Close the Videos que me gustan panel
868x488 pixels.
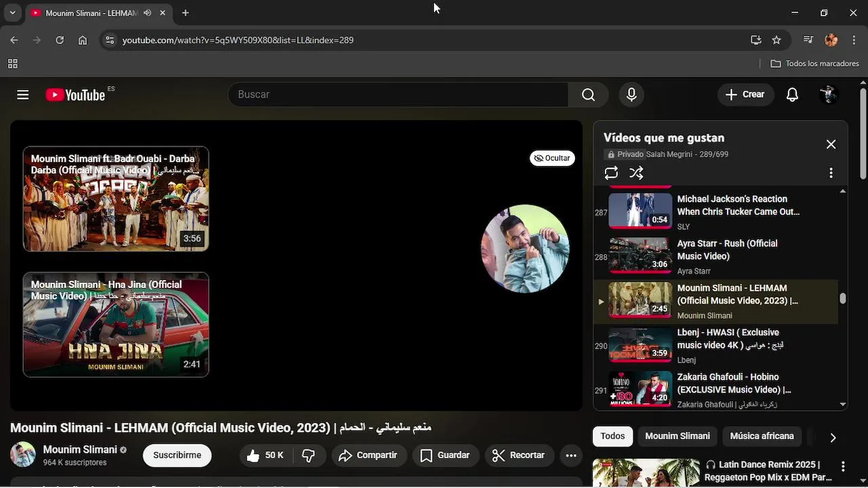(x=831, y=144)
